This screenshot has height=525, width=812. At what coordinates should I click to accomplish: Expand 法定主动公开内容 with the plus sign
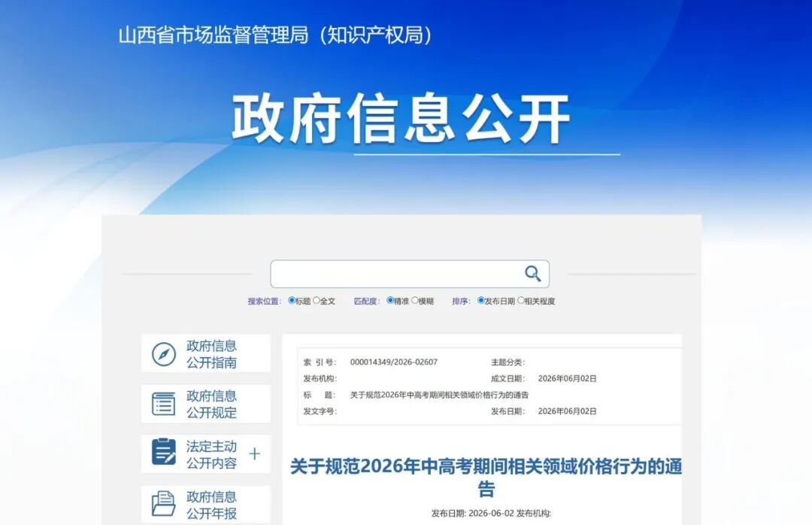[254, 454]
